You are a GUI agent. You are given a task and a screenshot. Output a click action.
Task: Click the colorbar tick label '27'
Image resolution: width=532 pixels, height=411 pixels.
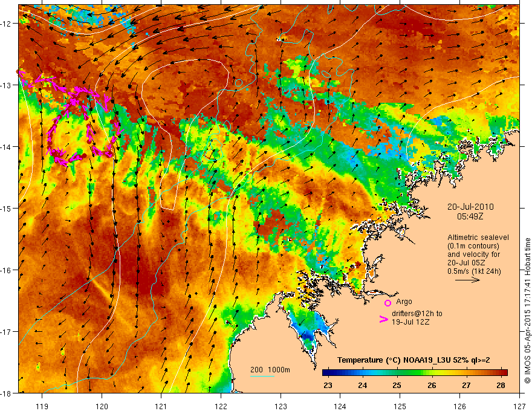(x=466, y=386)
